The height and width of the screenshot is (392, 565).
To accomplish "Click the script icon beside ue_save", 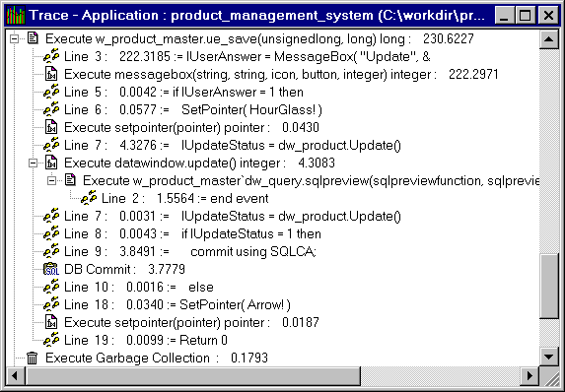I will [33, 38].
